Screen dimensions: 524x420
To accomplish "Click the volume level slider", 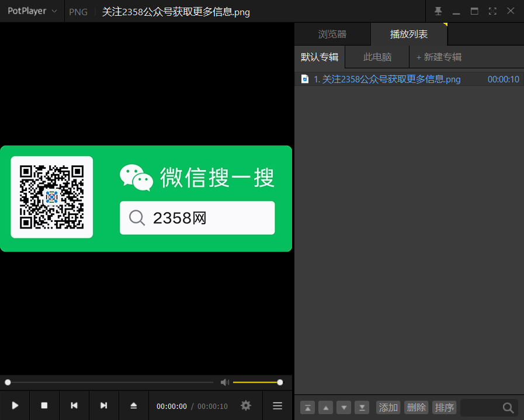I will (x=257, y=382).
